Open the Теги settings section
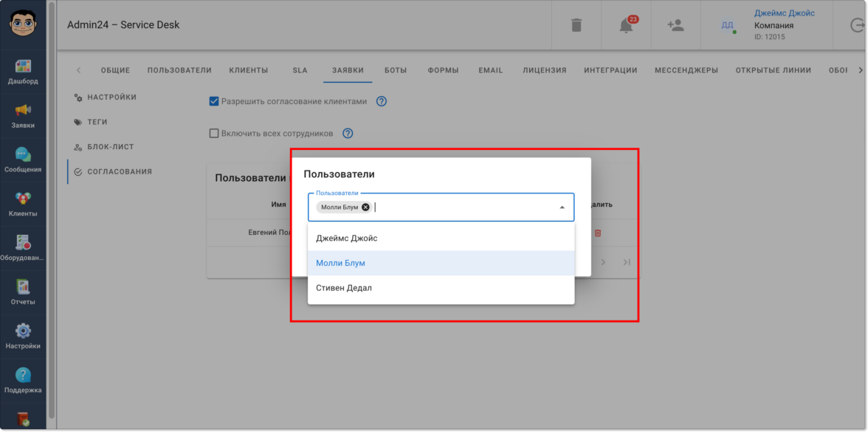Screen dimensions: 868x432 97,122
